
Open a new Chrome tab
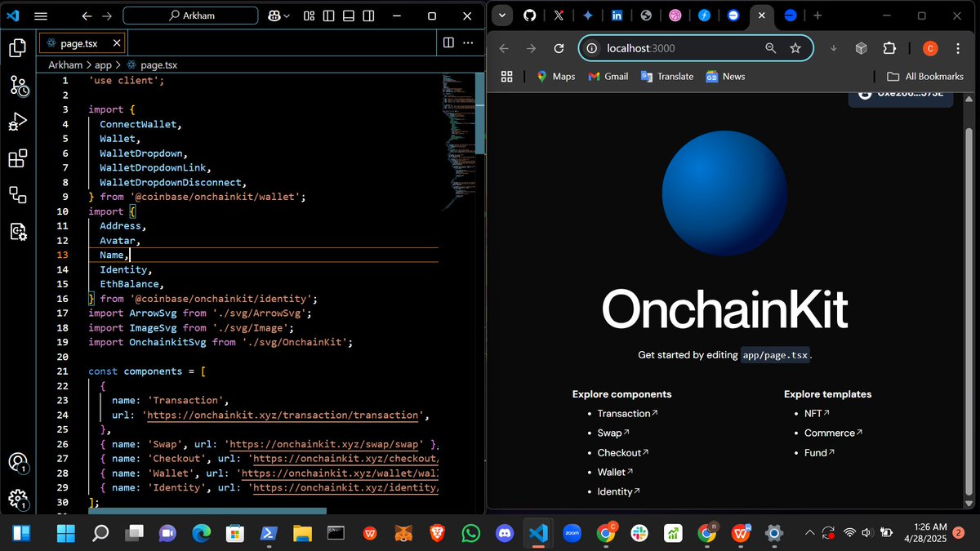pyautogui.click(x=817, y=16)
